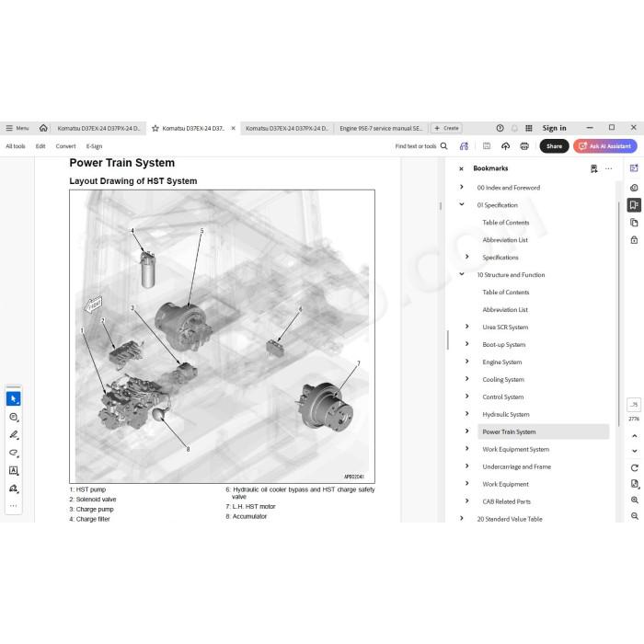Toggle the Bookmarks panel icon in right rail
Viewport: 644px width, 644px height.
tap(634, 205)
